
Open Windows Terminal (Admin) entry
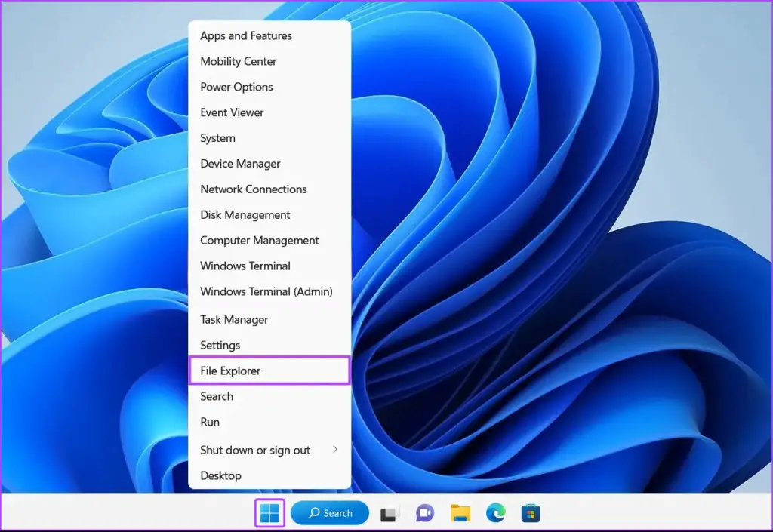266,291
